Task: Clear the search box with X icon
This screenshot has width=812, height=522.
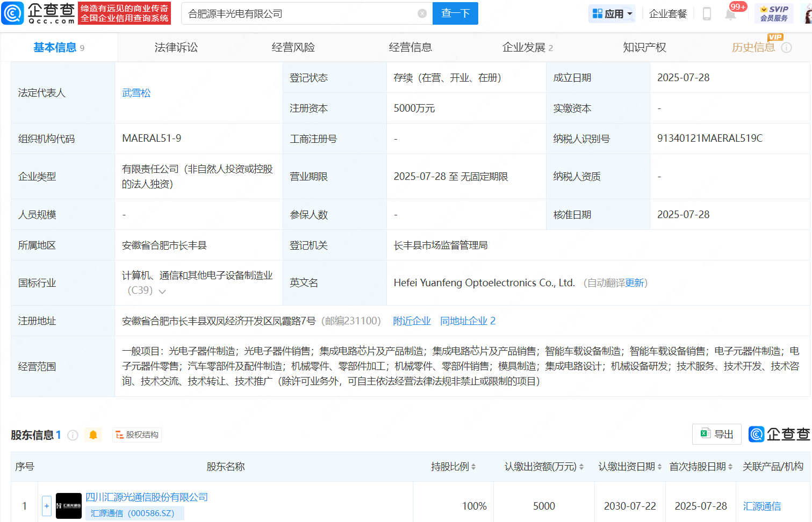Action: 422,13
